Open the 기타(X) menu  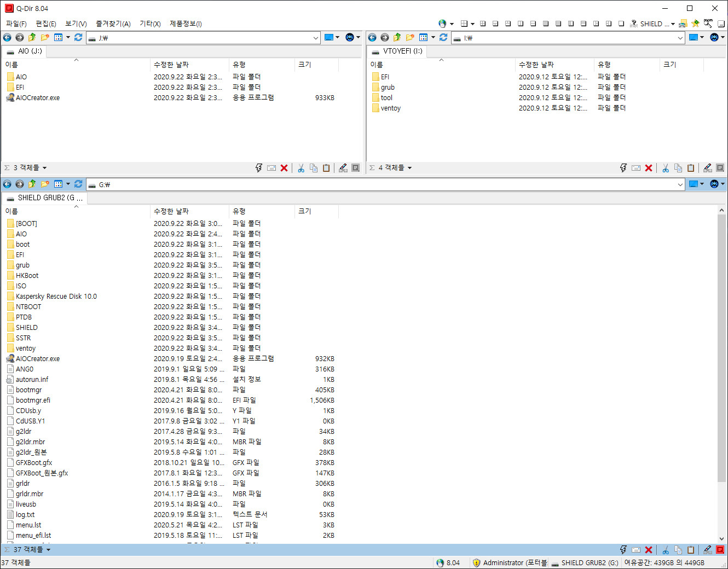150,24
